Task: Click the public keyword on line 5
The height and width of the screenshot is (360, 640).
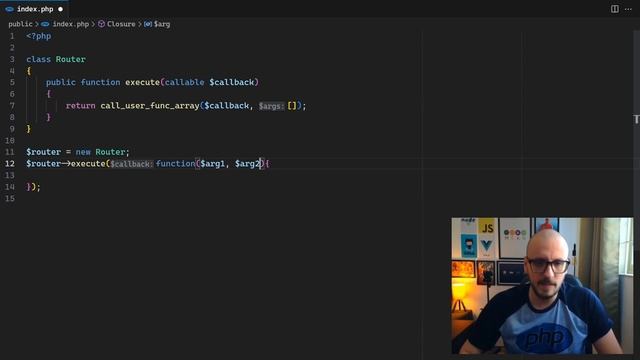Action: click(x=60, y=82)
